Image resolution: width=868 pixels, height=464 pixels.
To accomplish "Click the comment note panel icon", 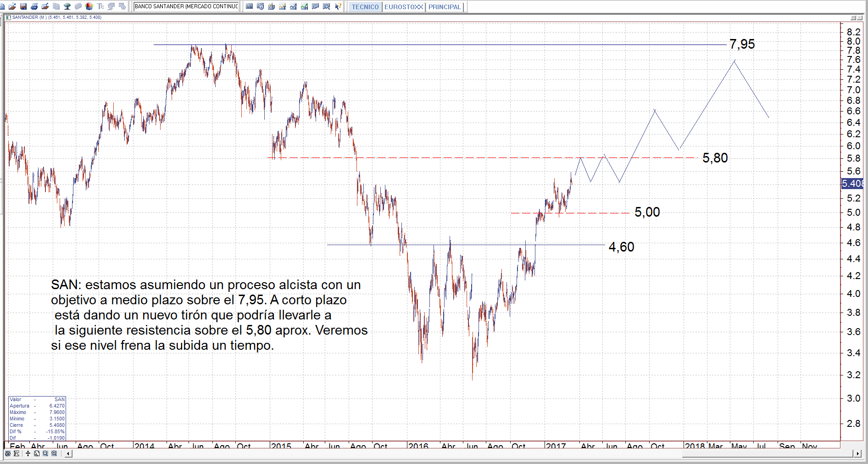I will click(x=315, y=6).
